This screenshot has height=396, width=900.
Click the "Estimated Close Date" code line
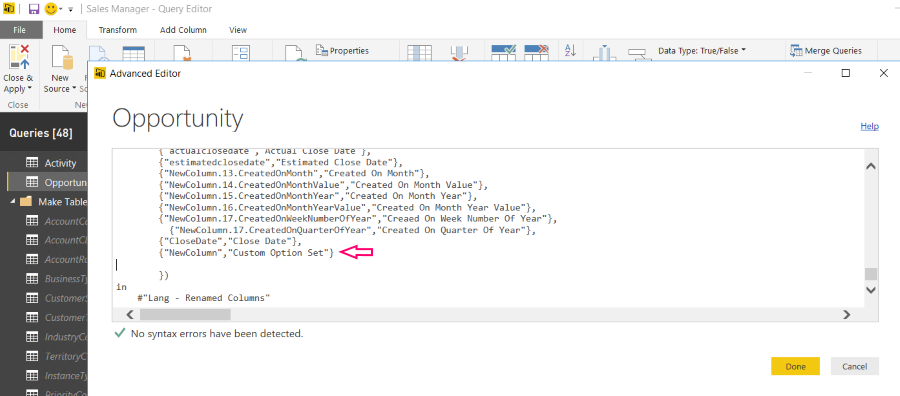(281, 162)
